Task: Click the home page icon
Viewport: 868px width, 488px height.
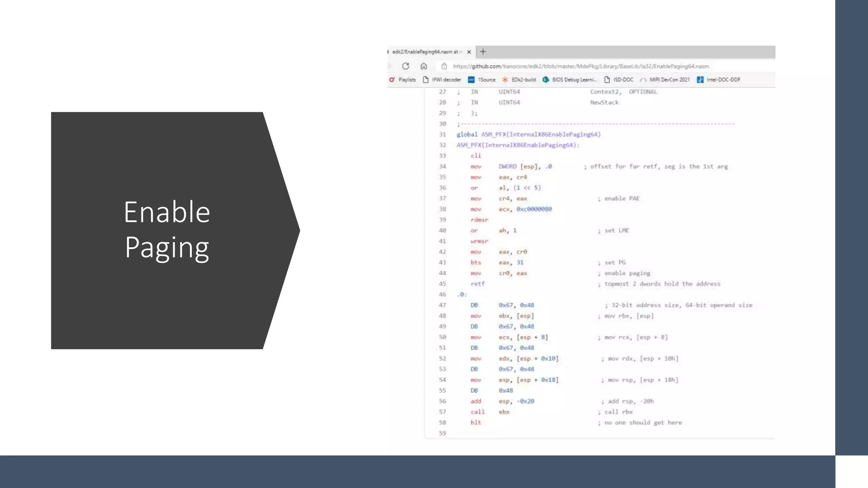Action: click(x=423, y=66)
